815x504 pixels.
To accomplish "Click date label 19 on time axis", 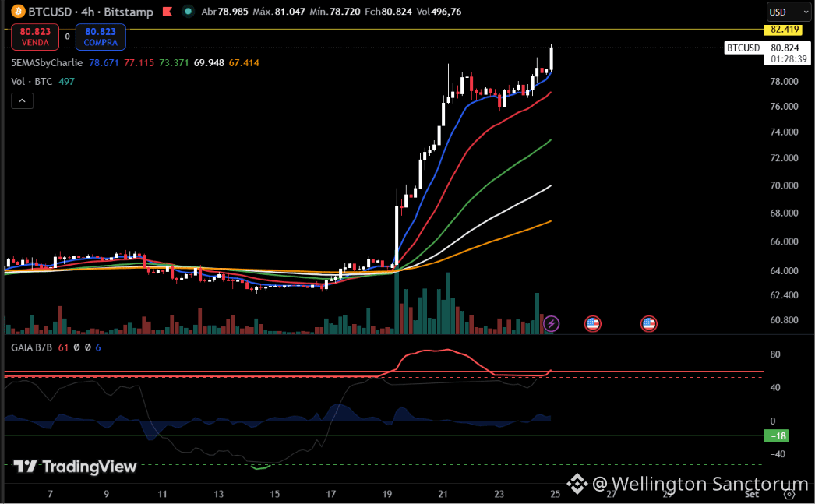I will coord(387,494).
